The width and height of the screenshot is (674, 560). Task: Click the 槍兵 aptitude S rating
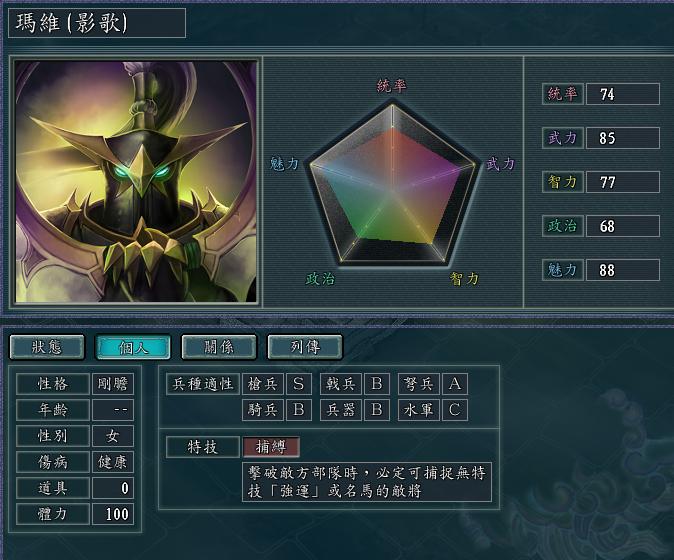click(x=298, y=383)
